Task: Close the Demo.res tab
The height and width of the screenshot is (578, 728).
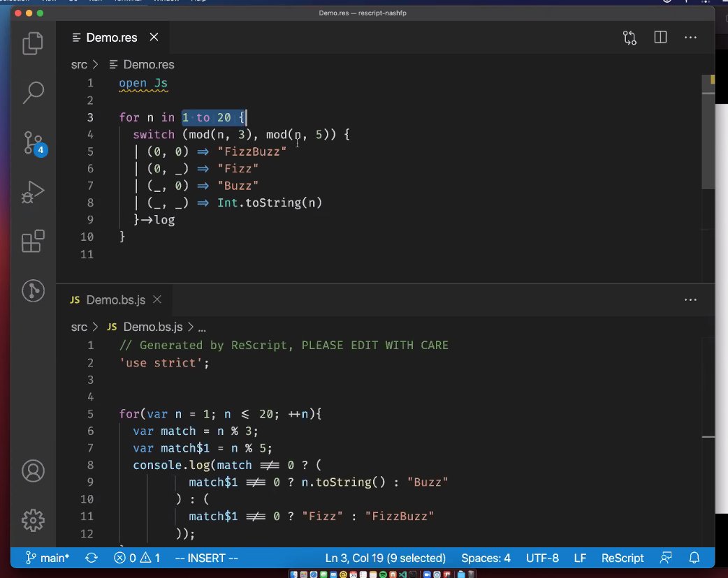Action: [x=154, y=37]
